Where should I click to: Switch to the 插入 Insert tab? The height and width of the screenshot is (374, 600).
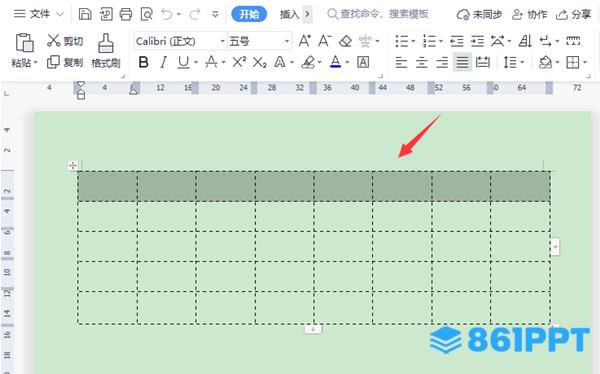click(289, 15)
